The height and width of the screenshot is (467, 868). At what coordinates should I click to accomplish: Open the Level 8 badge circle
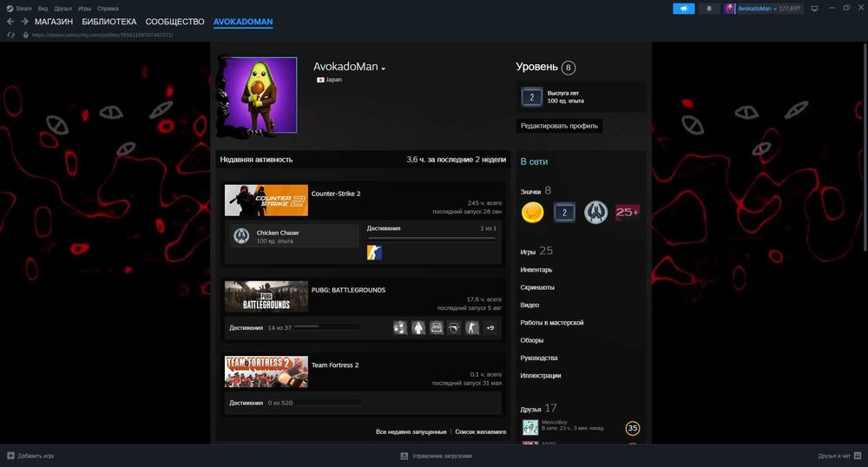tap(568, 68)
